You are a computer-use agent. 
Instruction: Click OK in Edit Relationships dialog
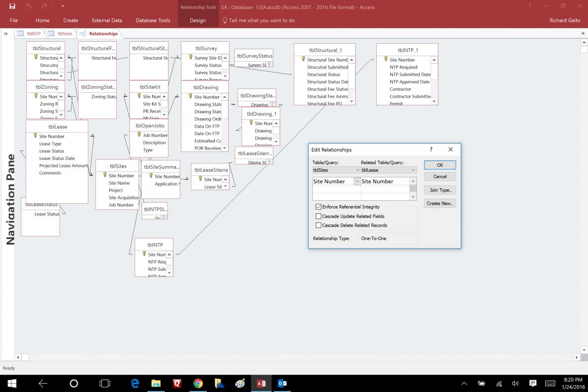pos(440,165)
